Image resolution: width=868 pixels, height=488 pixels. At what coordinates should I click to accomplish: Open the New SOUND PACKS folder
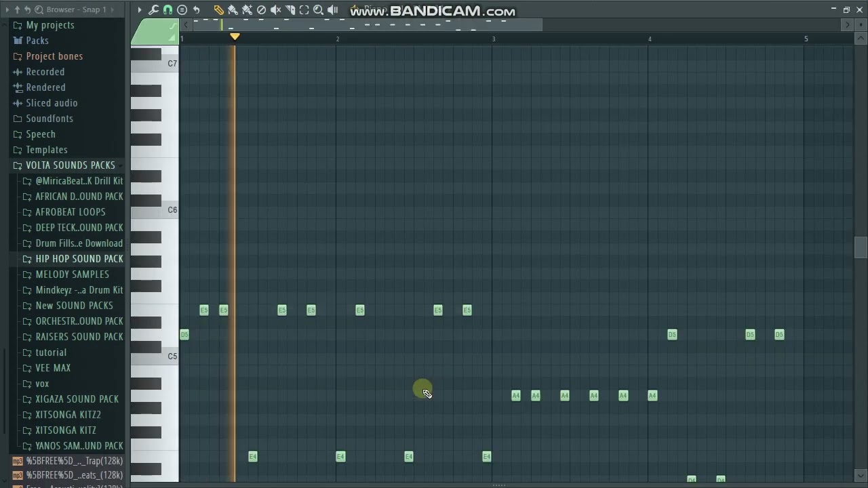point(73,306)
